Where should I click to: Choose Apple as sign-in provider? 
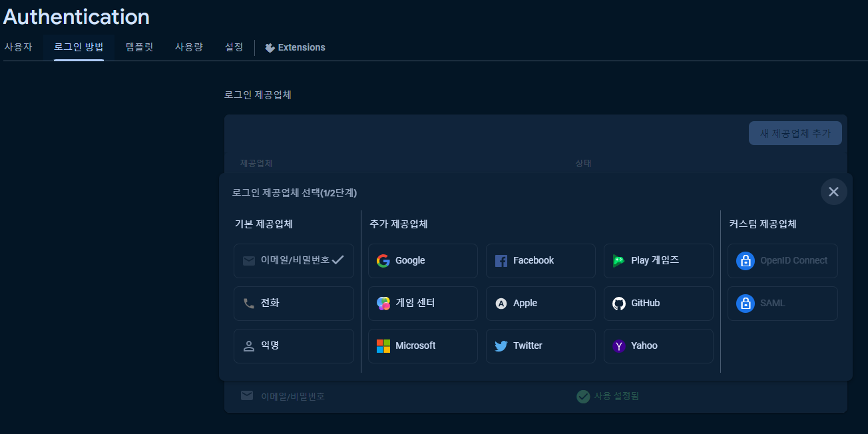coord(541,304)
